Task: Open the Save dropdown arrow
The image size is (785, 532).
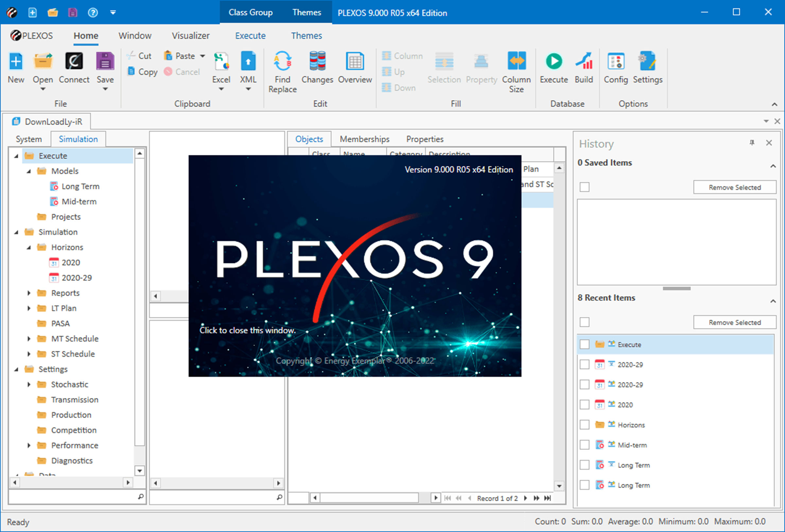Action: (105, 89)
